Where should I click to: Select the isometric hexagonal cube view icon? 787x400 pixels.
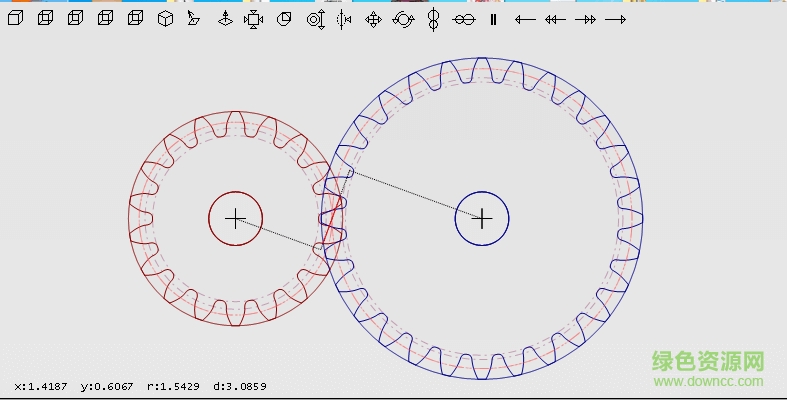pyautogui.click(x=165, y=18)
